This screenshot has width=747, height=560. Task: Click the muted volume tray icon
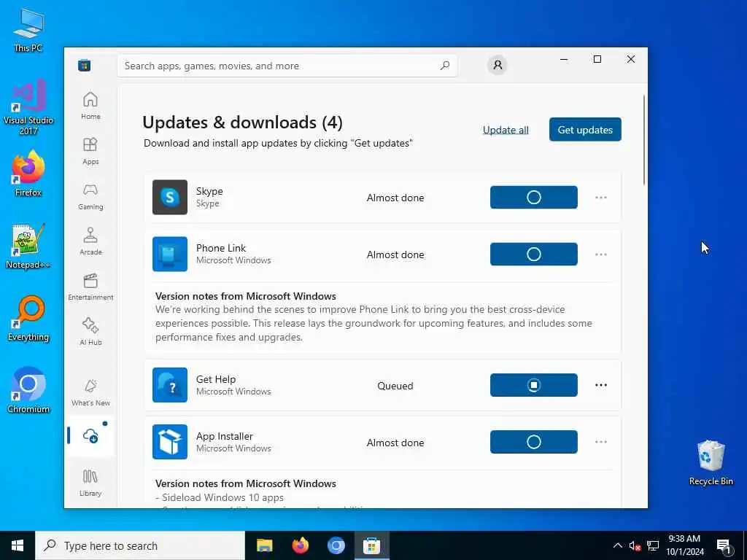tap(635, 545)
